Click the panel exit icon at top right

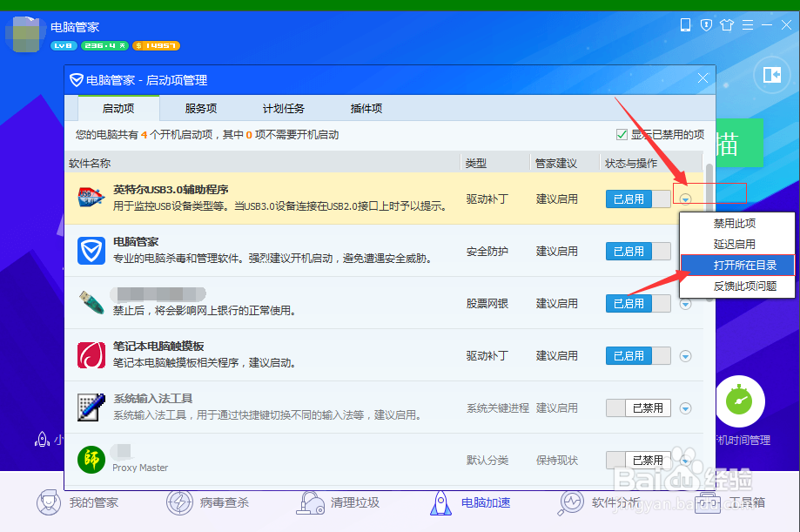pyautogui.click(x=772, y=75)
